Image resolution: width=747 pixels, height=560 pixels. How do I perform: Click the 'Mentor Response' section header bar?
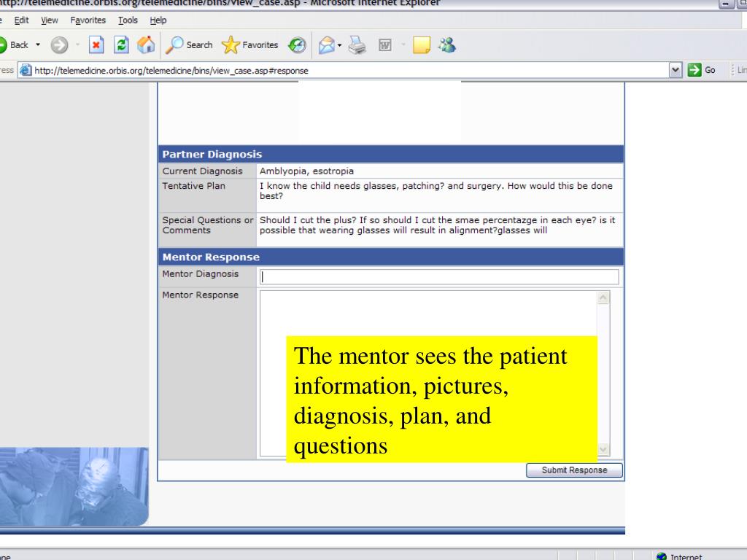391,257
